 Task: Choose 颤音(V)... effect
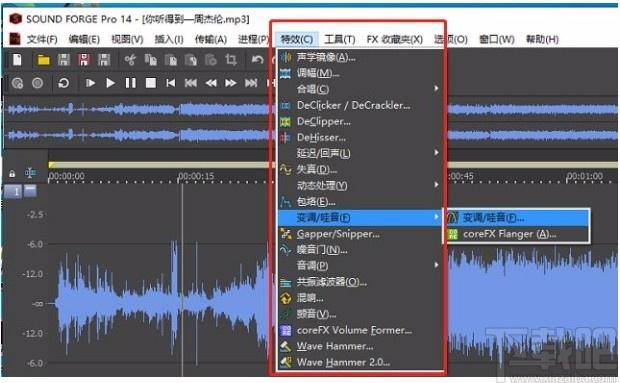[x=360, y=314]
